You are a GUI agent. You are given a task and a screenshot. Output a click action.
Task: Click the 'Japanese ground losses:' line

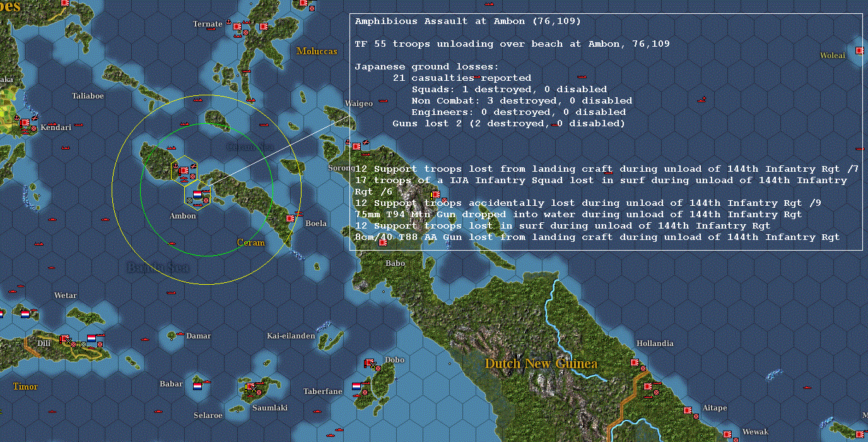pos(427,67)
